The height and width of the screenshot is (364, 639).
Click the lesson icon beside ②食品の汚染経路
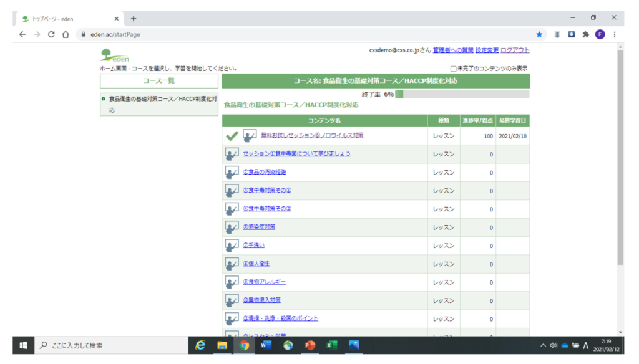pyautogui.click(x=232, y=172)
